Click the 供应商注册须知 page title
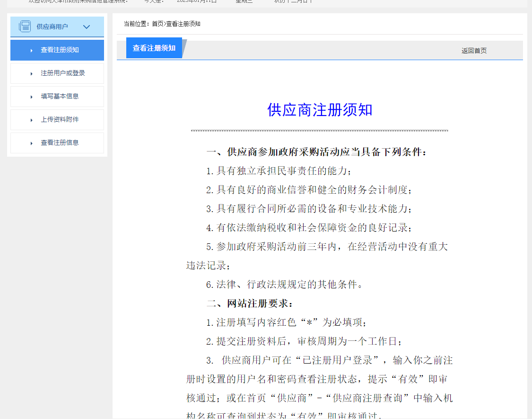532x419 pixels. [x=320, y=110]
